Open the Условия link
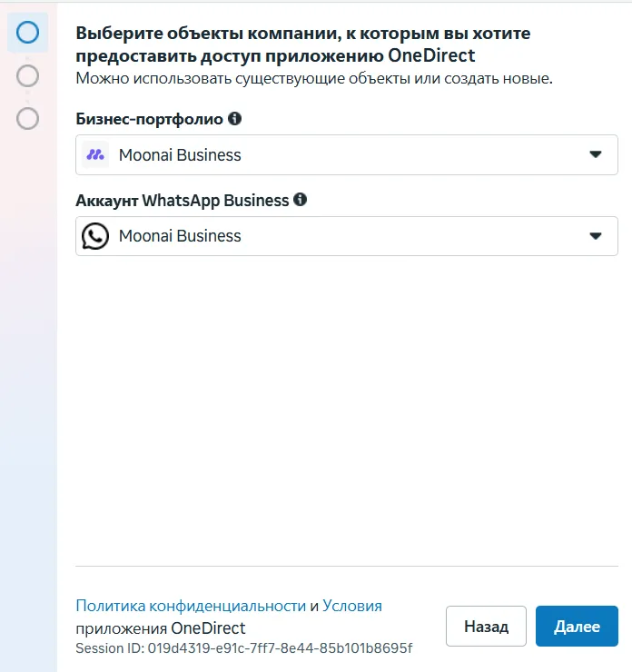Screen dimensions: 632x672 click(x=352, y=606)
